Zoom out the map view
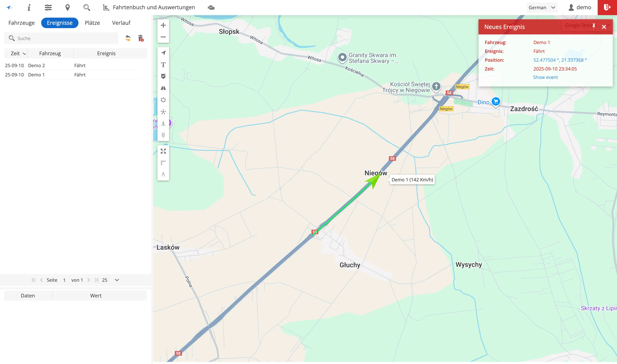 [x=163, y=37]
